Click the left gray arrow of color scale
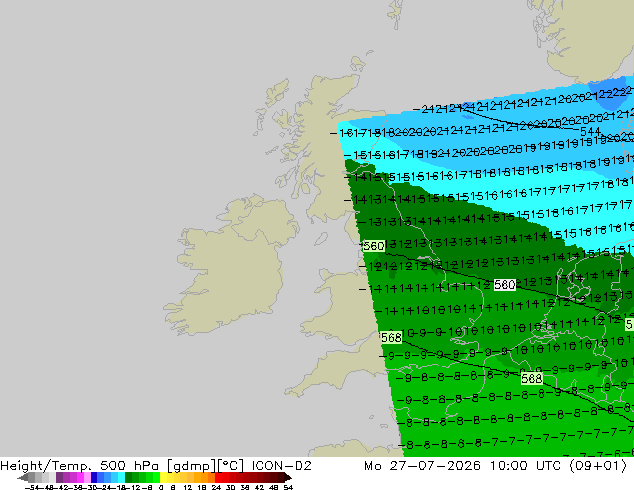Image resolution: width=634 pixels, height=490 pixels. tap(23, 477)
